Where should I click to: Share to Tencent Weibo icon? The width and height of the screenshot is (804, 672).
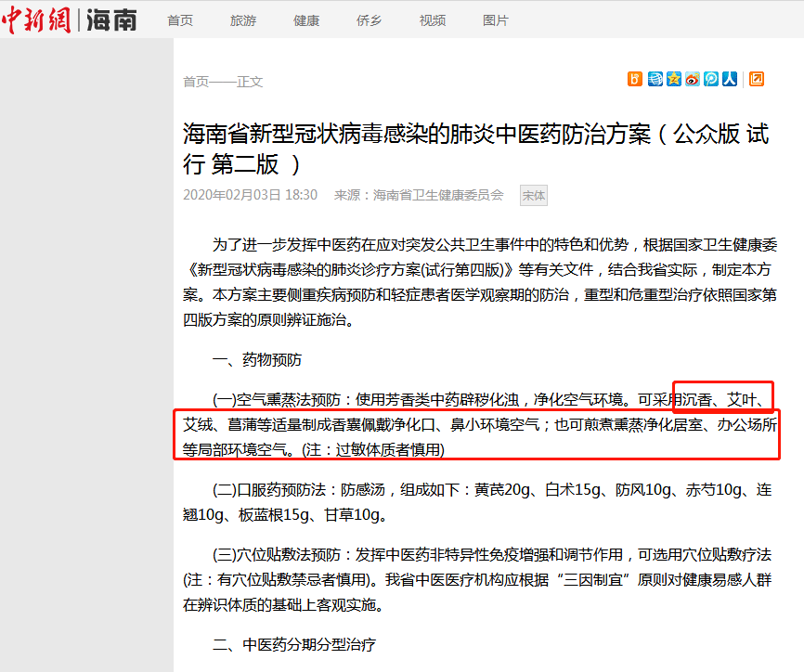coord(710,79)
